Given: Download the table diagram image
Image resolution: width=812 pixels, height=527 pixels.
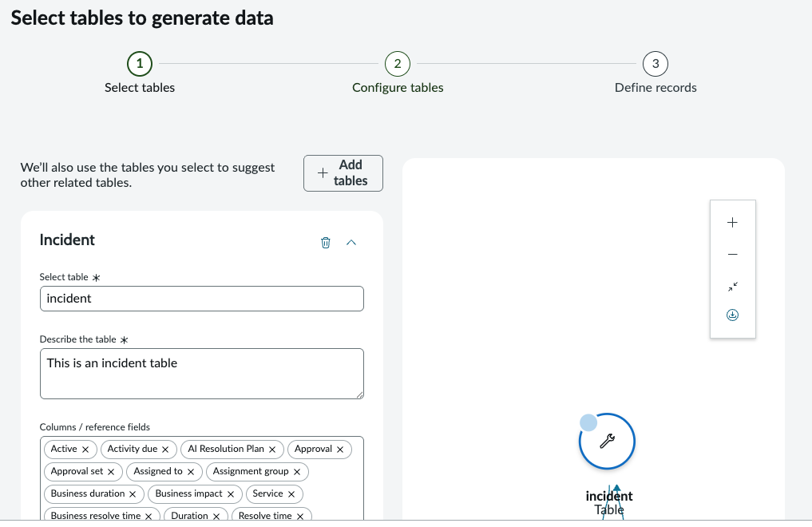Looking at the screenshot, I should [x=732, y=315].
